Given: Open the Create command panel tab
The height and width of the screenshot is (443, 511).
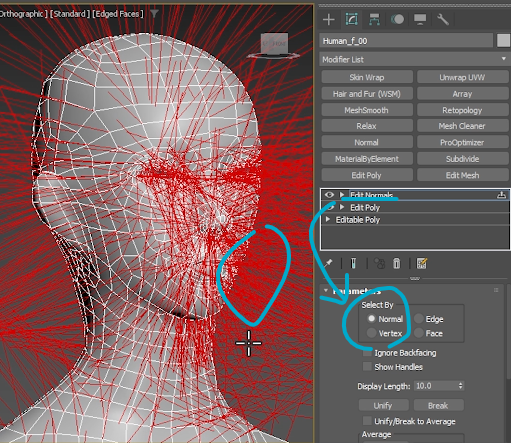Looking at the screenshot, I should click(329, 19).
